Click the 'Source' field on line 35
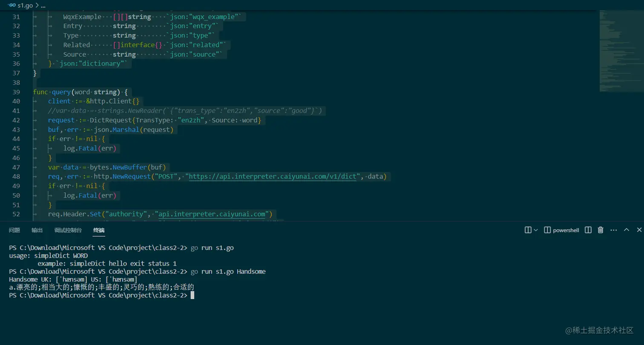Image resolution: width=644 pixels, height=345 pixels. 75,54
